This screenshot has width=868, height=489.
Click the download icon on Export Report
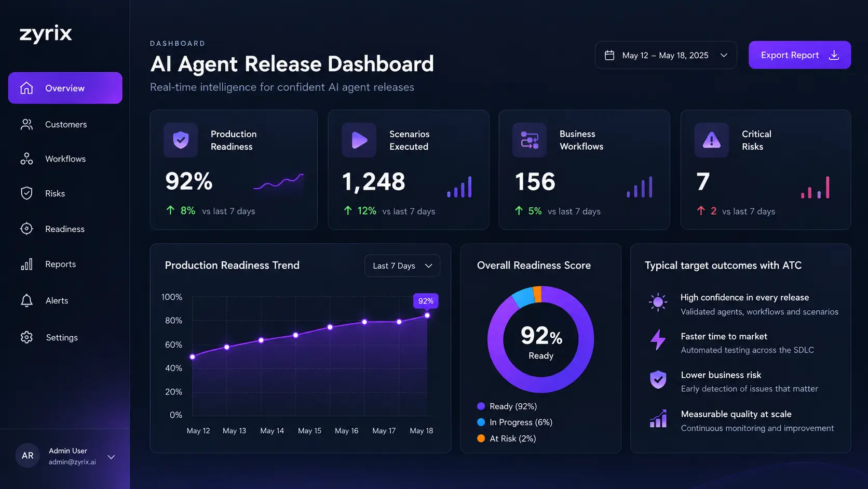pyautogui.click(x=834, y=55)
